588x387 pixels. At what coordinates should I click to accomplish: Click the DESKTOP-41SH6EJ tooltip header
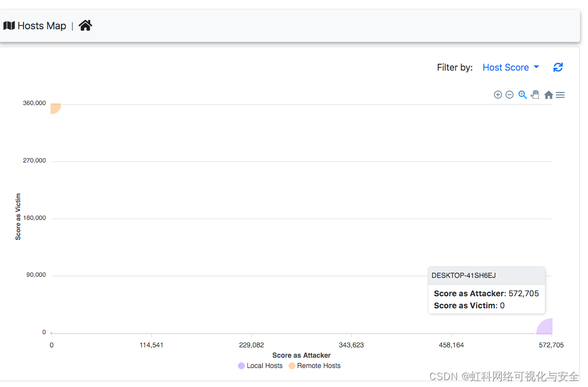486,276
